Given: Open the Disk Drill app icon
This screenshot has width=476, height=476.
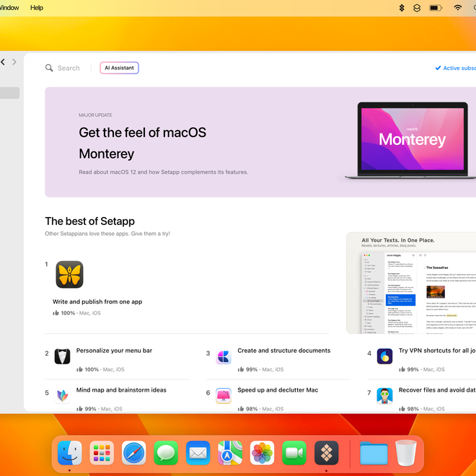Looking at the screenshot, I should click(x=384, y=395).
